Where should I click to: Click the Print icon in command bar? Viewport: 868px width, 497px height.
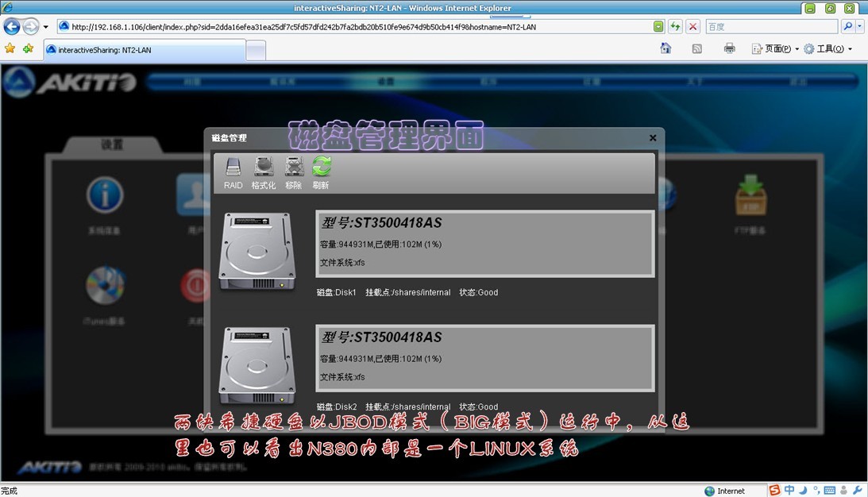click(730, 48)
